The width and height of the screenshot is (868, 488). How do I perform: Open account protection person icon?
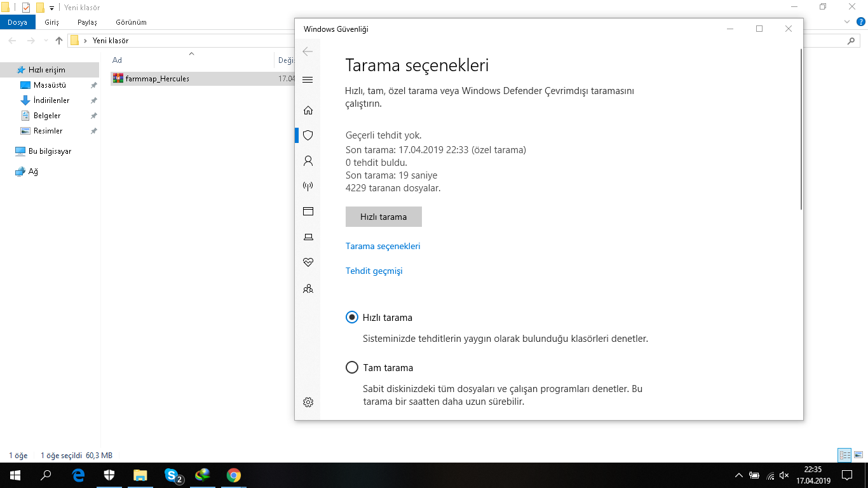click(x=308, y=161)
